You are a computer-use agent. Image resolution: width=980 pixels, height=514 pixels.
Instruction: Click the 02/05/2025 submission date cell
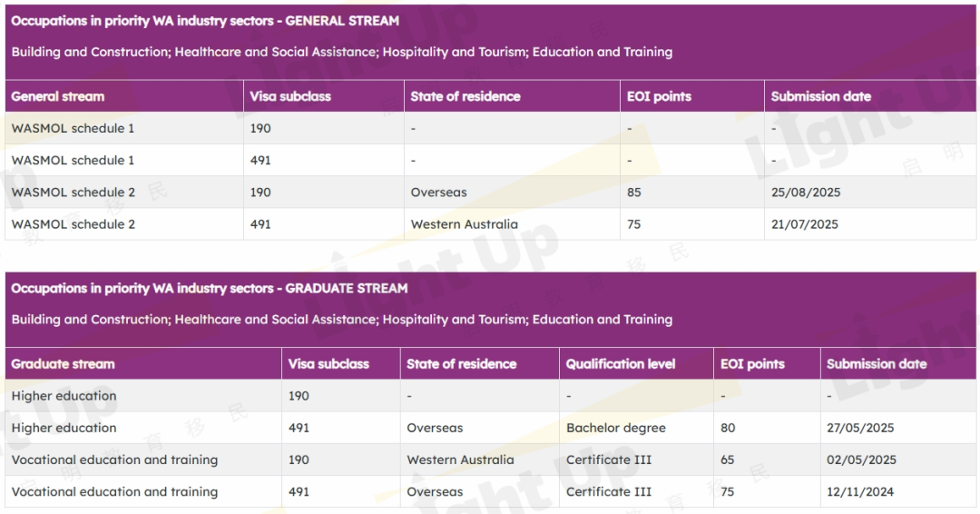[861, 460]
